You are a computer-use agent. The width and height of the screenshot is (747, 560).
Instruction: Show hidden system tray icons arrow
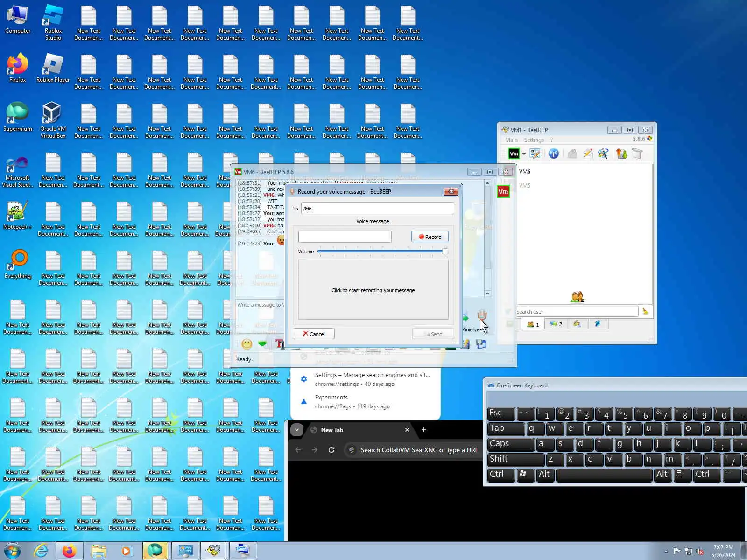pyautogui.click(x=666, y=551)
